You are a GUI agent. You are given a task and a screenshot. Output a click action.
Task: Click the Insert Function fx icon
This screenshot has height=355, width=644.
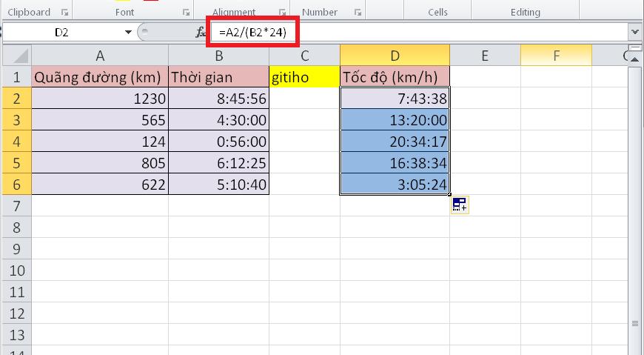pyautogui.click(x=201, y=32)
